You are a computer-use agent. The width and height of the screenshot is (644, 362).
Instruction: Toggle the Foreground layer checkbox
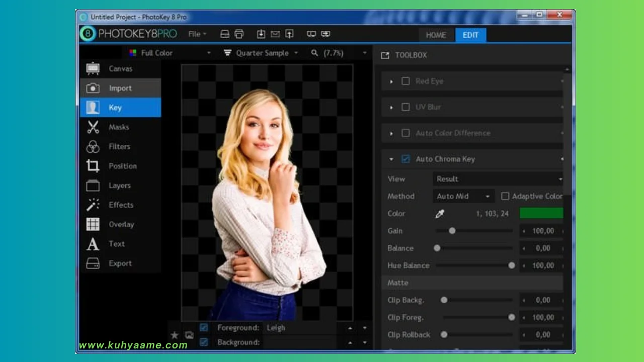(x=204, y=327)
